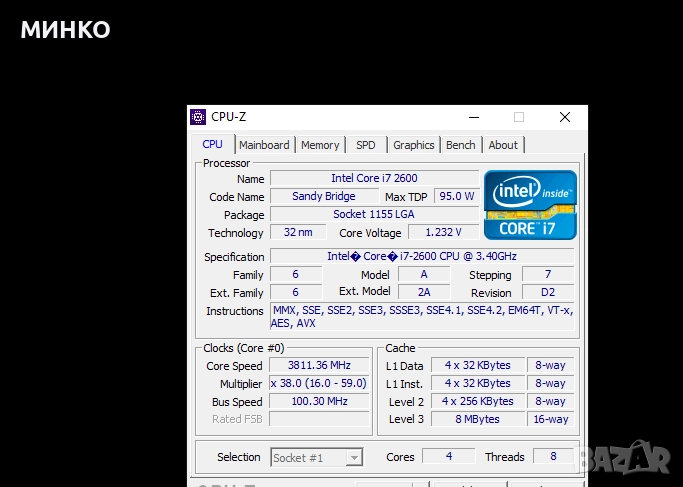Select the CPU tab
Viewport: 683px width, 487px height.
213,144
